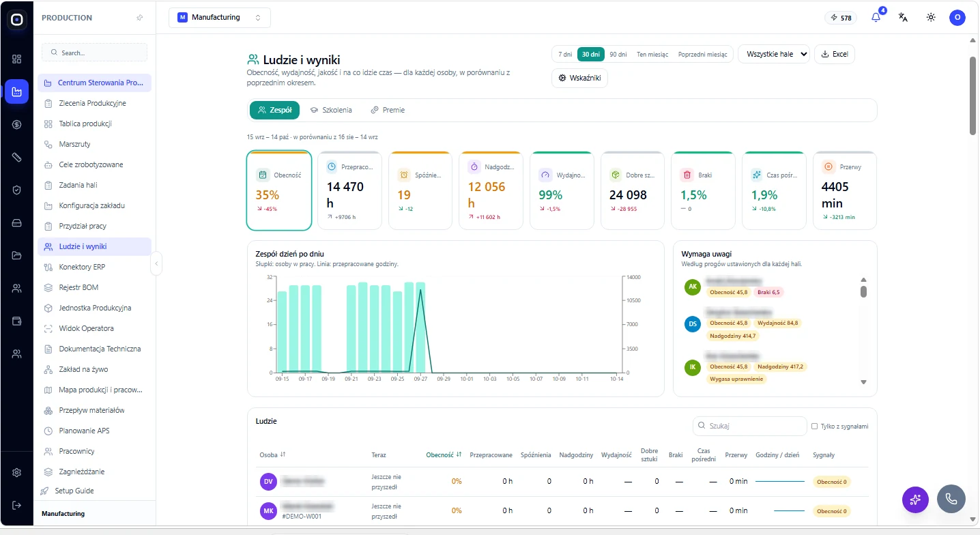Viewport: 980px width, 535px height.
Task: Switch to the Szkolenia tab
Action: [331, 110]
